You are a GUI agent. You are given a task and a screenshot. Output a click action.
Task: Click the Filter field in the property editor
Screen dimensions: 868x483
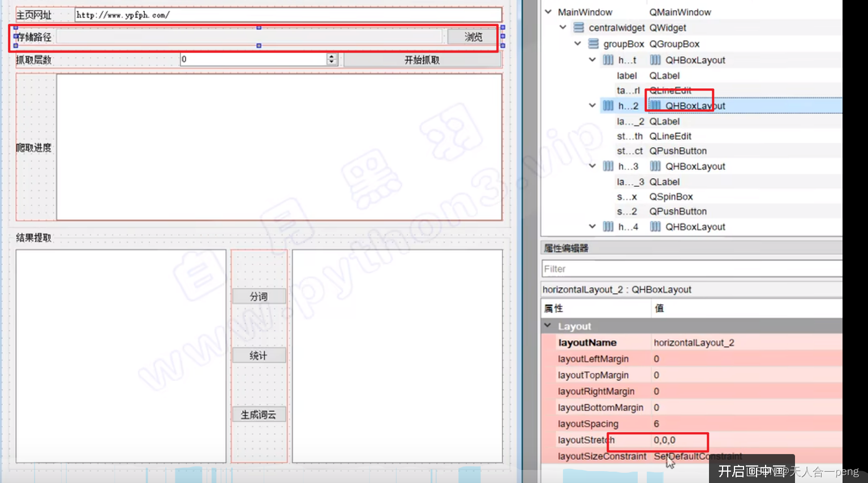pyautogui.click(x=690, y=268)
